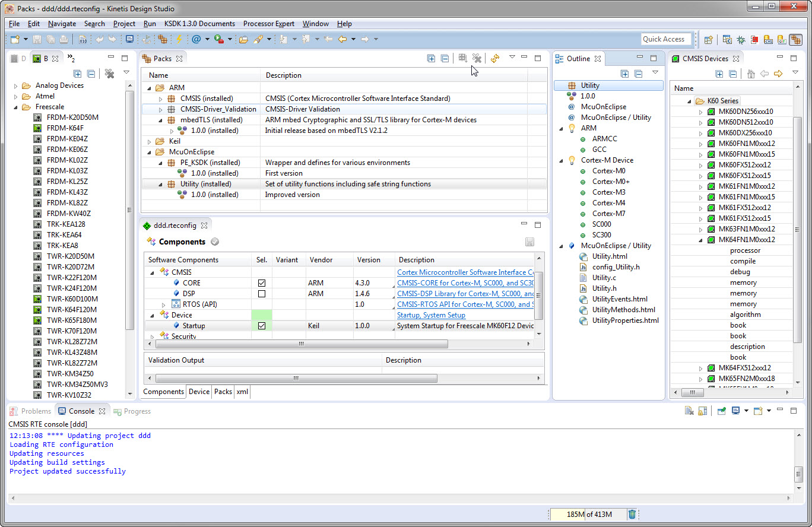Toggle the Device Startup component checkbox

click(x=262, y=326)
